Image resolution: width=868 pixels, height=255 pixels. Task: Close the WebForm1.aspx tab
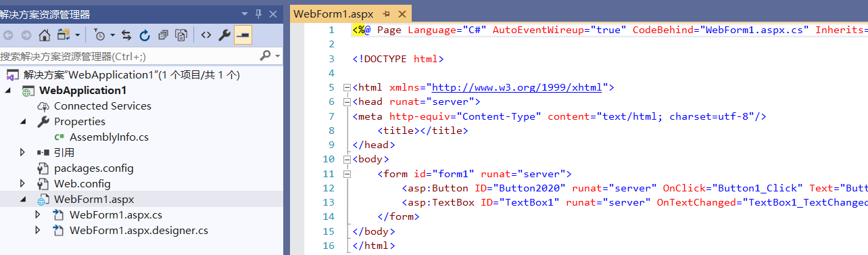(x=402, y=14)
